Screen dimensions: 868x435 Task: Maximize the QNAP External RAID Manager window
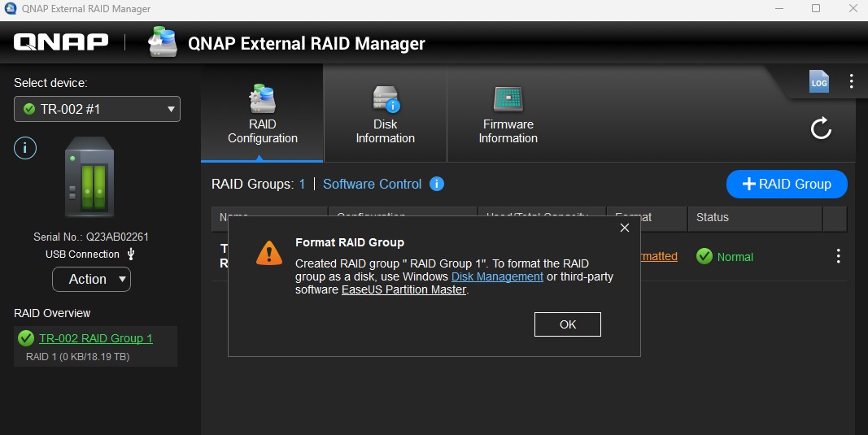(815, 8)
